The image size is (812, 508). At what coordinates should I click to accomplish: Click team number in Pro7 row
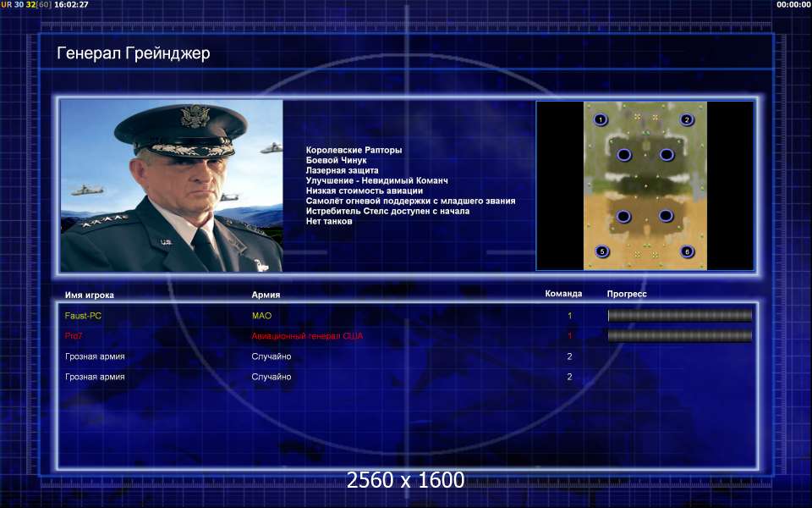[x=569, y=336]
